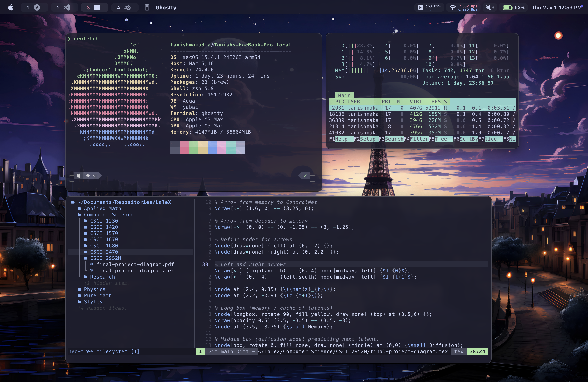Image resolution: width=588 pixels, height=382 pixels.
Task: Collapse the Computer Science folder
Action: coord(108,215)
